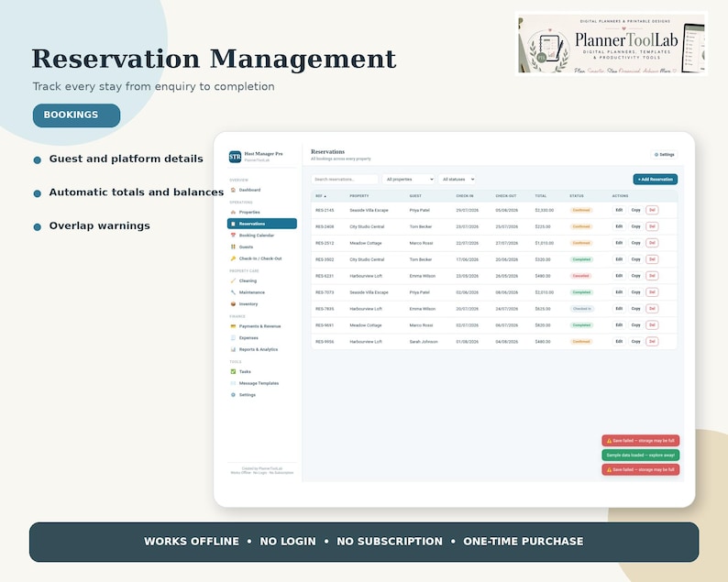Edit reservation RES-2145
This screenshot has width=728, height=582.
[x=619, y=210]
